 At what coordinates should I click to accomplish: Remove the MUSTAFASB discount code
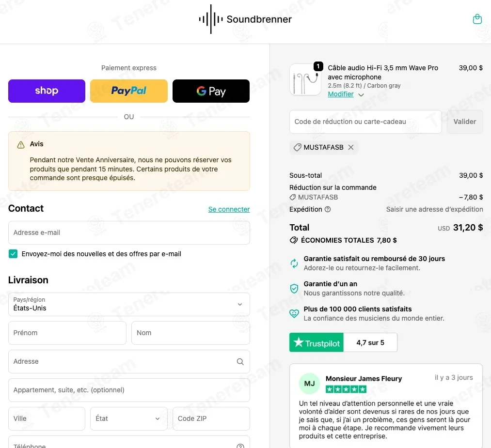tap(351, 147)
